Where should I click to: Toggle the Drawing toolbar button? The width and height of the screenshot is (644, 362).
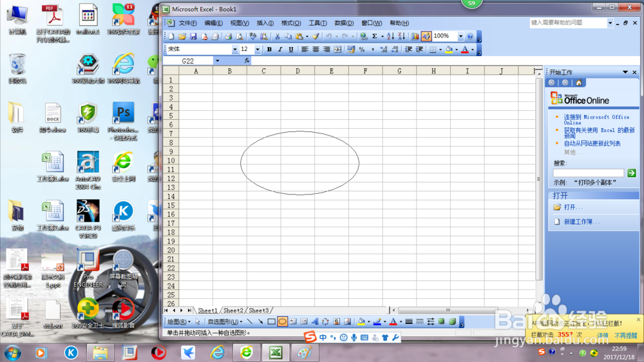click(x=426, y=37)
